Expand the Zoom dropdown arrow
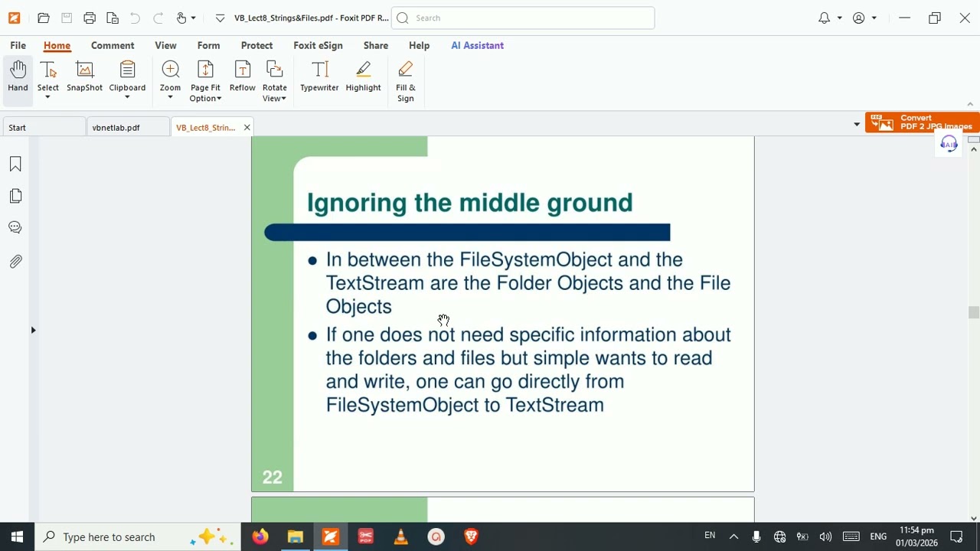Viewport: 980px width, 551px height. tap(170, 98)
